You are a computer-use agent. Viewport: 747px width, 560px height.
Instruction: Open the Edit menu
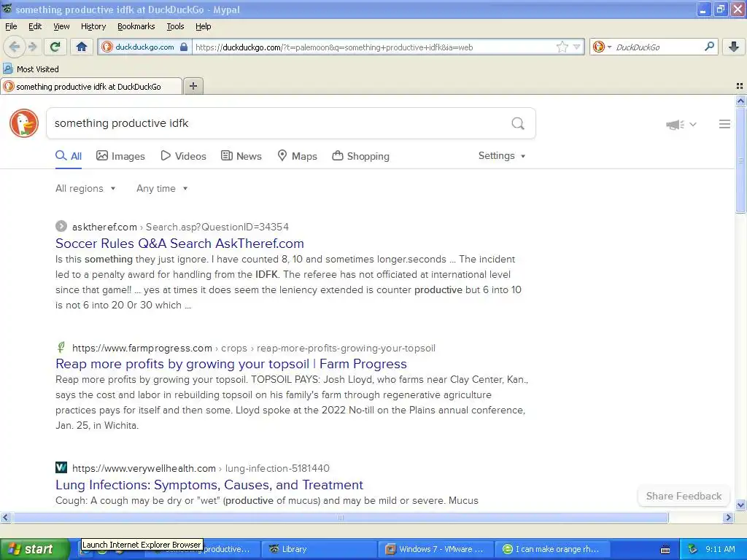35,26
